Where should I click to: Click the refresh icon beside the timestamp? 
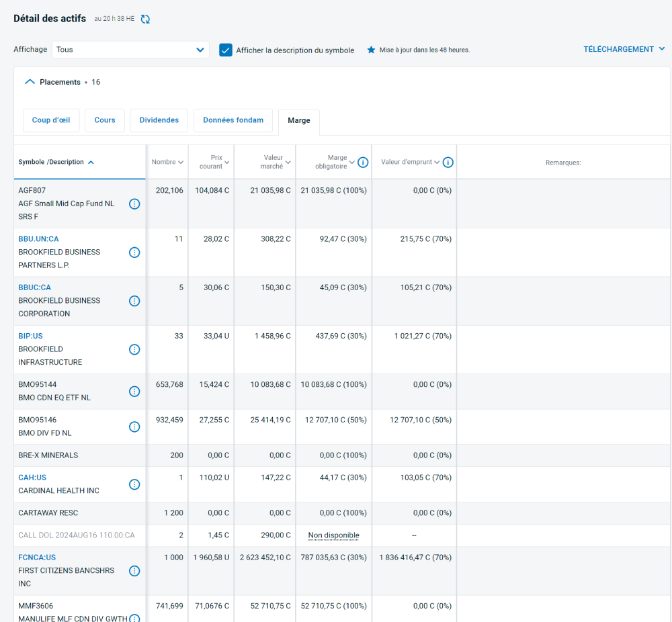coord(145,19)
